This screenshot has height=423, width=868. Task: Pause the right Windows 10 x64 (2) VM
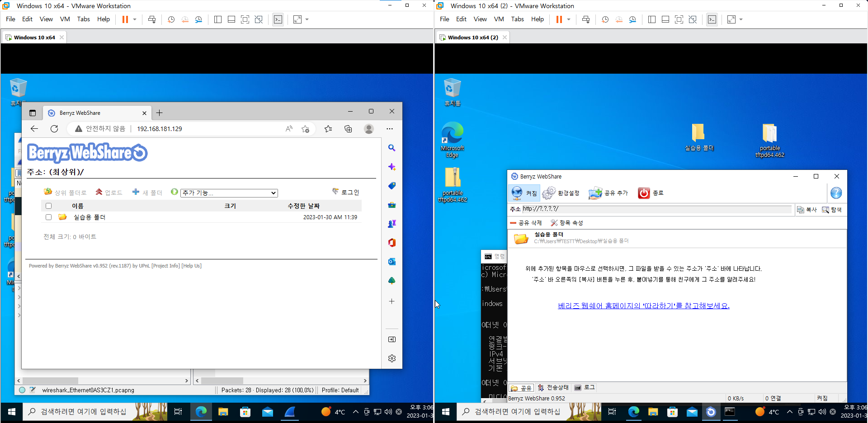(559, 19)
